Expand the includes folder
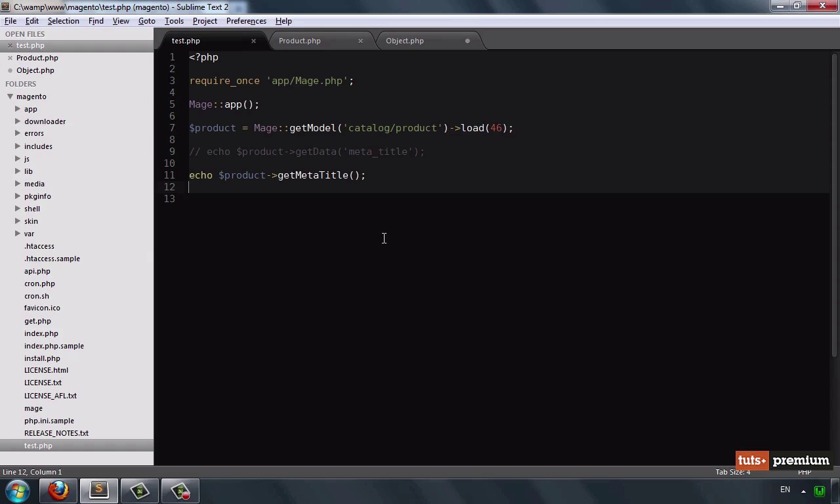The image size is (840, 504). point(18,146)
